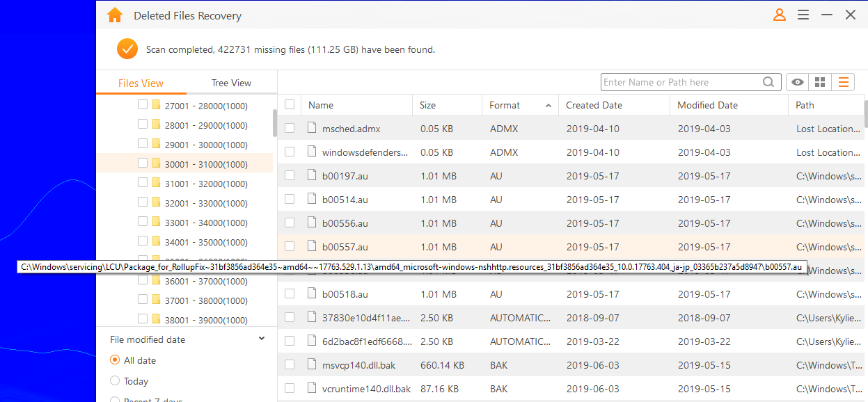This screenshot has width=868, height=402.
Task: Switch to Files View tab
Action: 141,83
